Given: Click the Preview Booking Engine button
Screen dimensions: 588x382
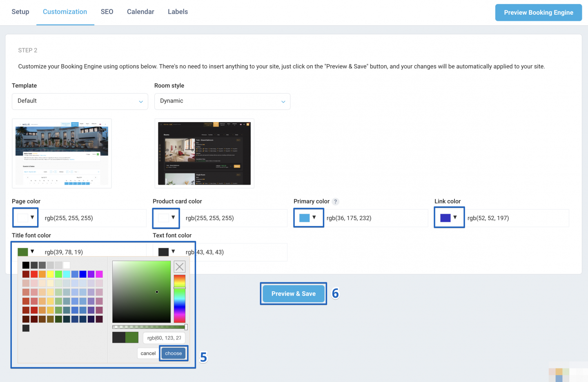Looking at the screenshot, I should 539,13.
